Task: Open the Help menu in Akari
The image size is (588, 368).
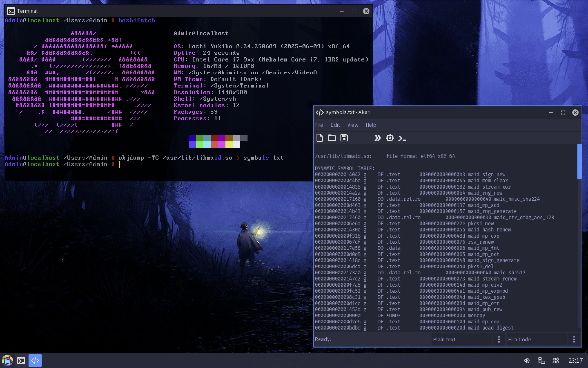Action: [x=371, y=125]
